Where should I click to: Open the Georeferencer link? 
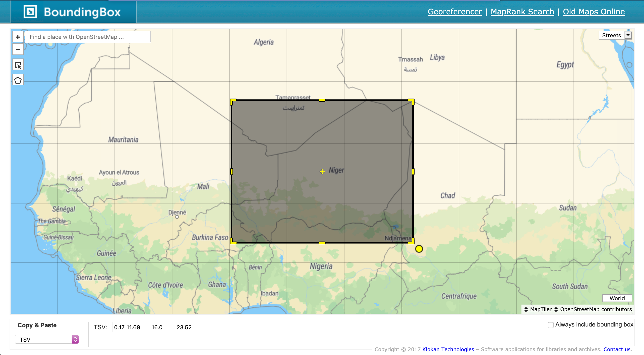pos(455,12)
